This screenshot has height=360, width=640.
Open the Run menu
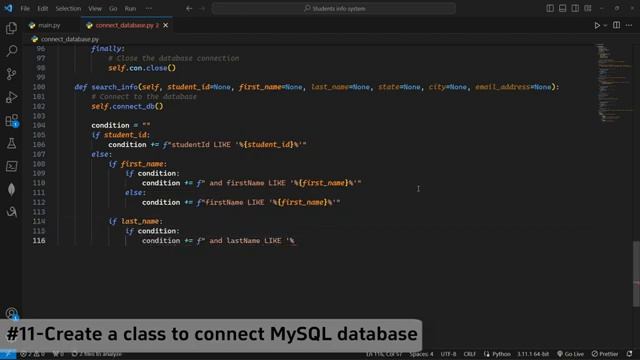pyautogui.click(x=130, y=9)
